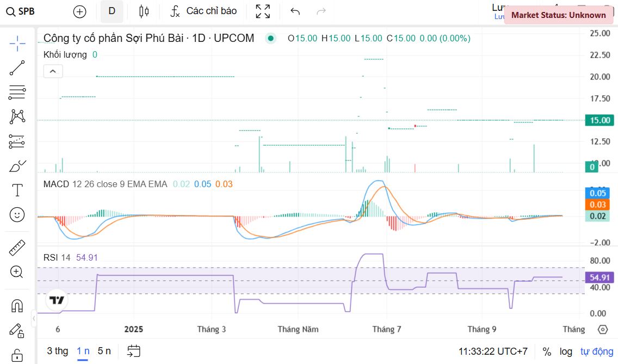618x364 pixels.
Task: Select the trend line drawing tool
Action: click(x=17, y=68)
